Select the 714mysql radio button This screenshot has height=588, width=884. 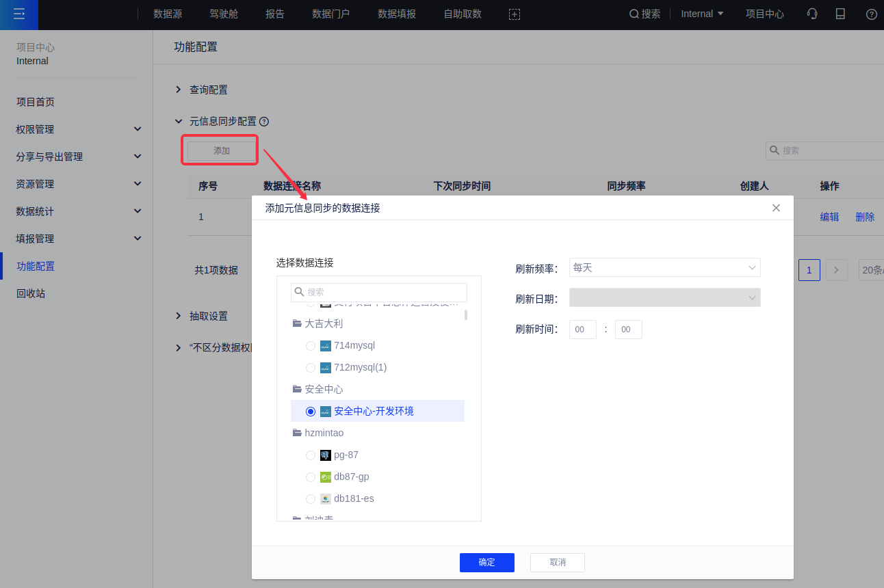pos(311,346)
